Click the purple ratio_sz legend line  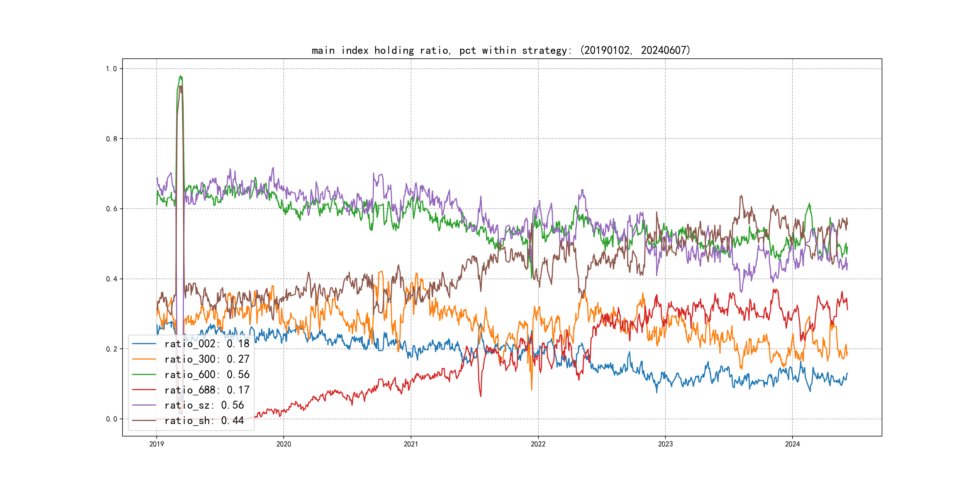click(x=144, y=405)
